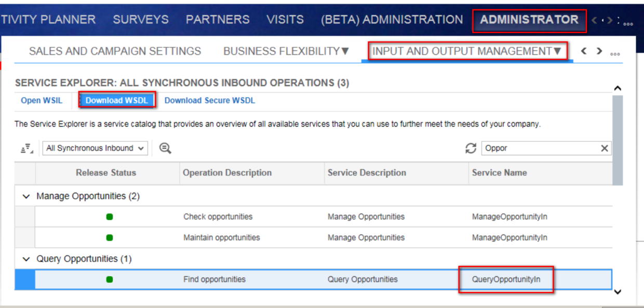Click the Download WSDL button
Screen dimensions: 644x308
[x=117, y=101]
